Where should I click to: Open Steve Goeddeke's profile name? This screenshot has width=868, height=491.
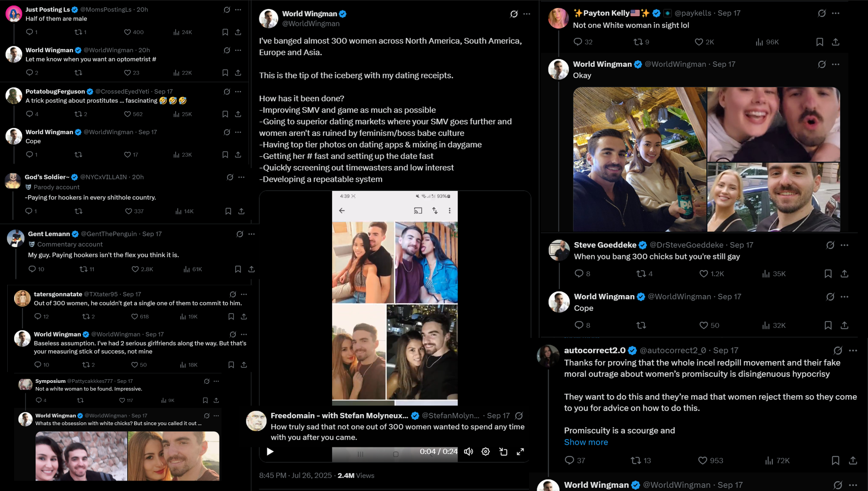pos(605,245)
